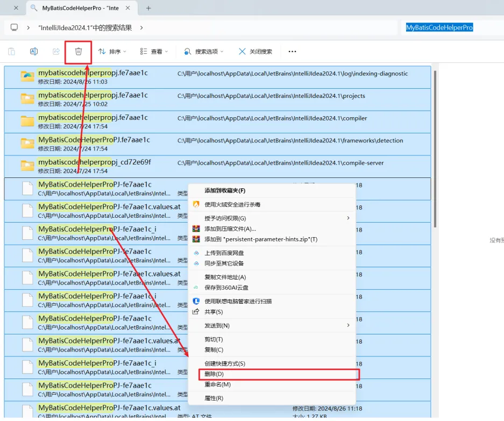
Task: Open 属性(R) from the context menu
Action: [x=272, y=398]
